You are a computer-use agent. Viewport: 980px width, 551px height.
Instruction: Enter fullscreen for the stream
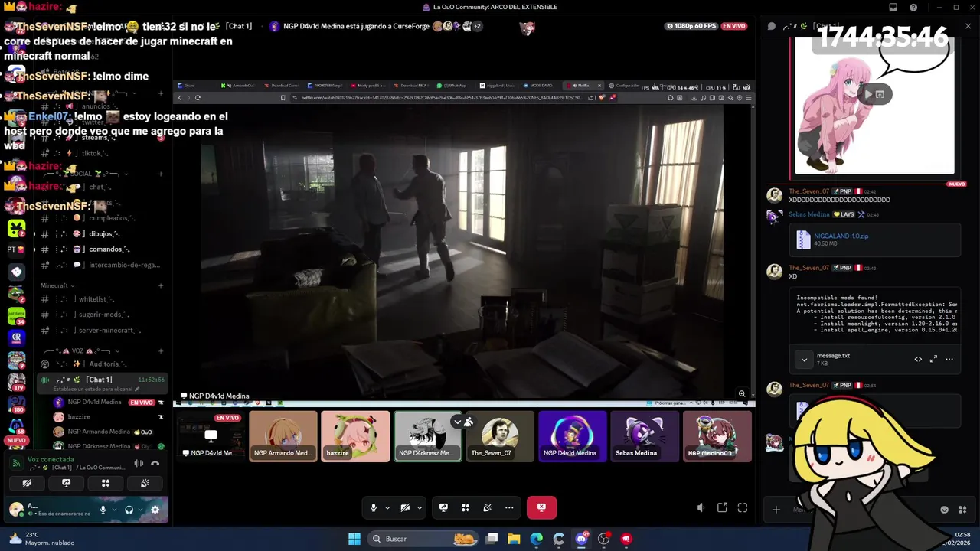click(743, 507)
